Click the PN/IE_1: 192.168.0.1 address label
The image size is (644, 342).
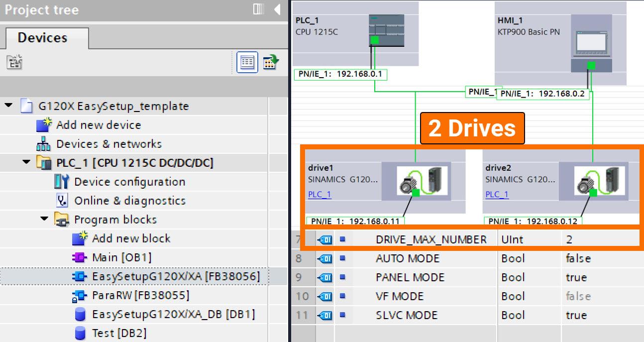340,74
